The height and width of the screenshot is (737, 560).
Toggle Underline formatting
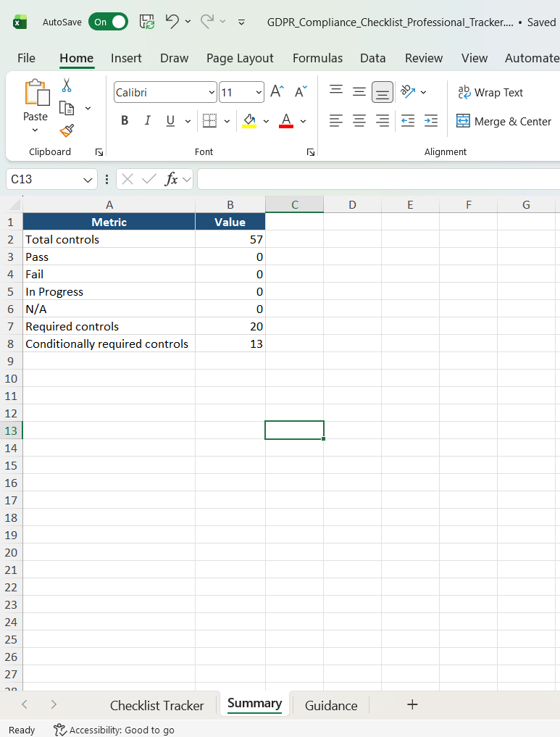pos(170,121)
